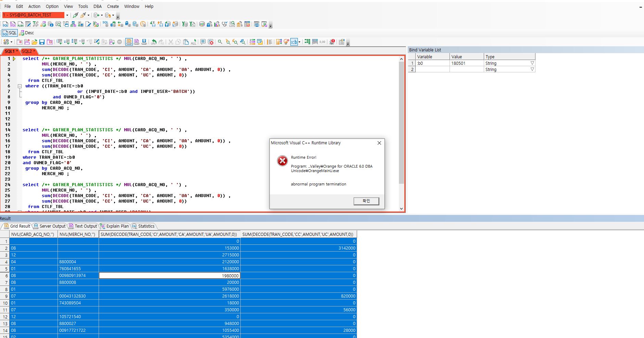Click the Value cell showing 180501

466,63
